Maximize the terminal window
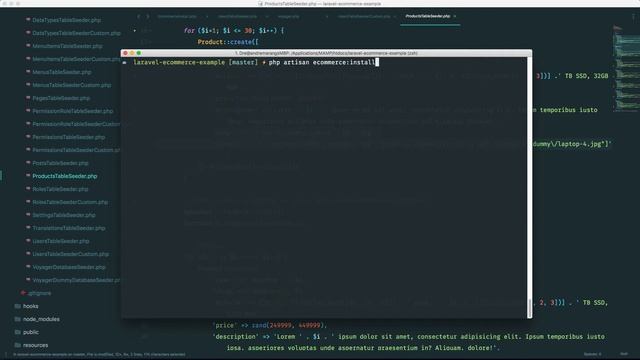The image size is (640, 360). click(x=139, y=53)
